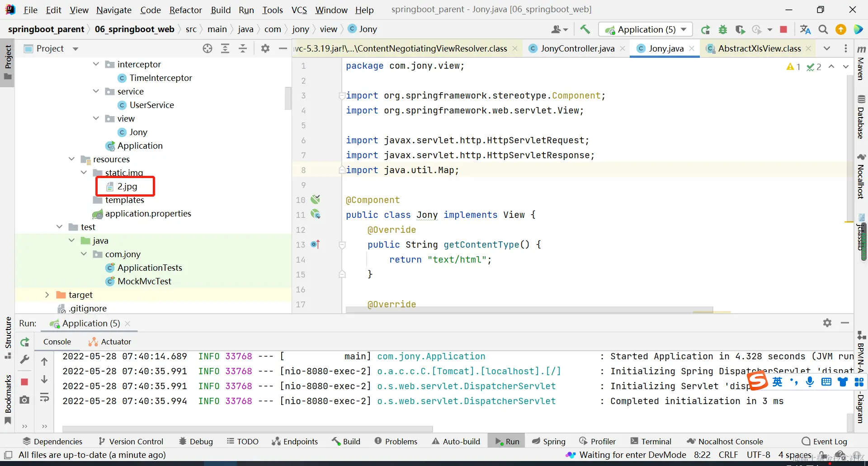Select the locate opened file crosshair icon

[208, 48]
